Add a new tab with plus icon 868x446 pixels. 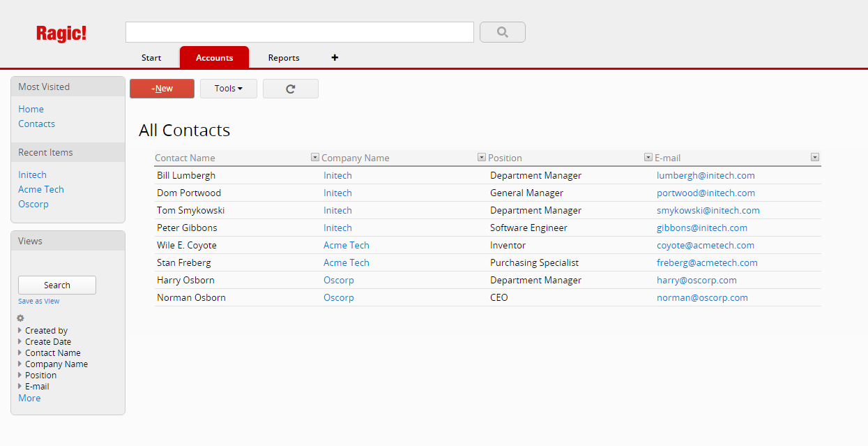coord(335,58)
